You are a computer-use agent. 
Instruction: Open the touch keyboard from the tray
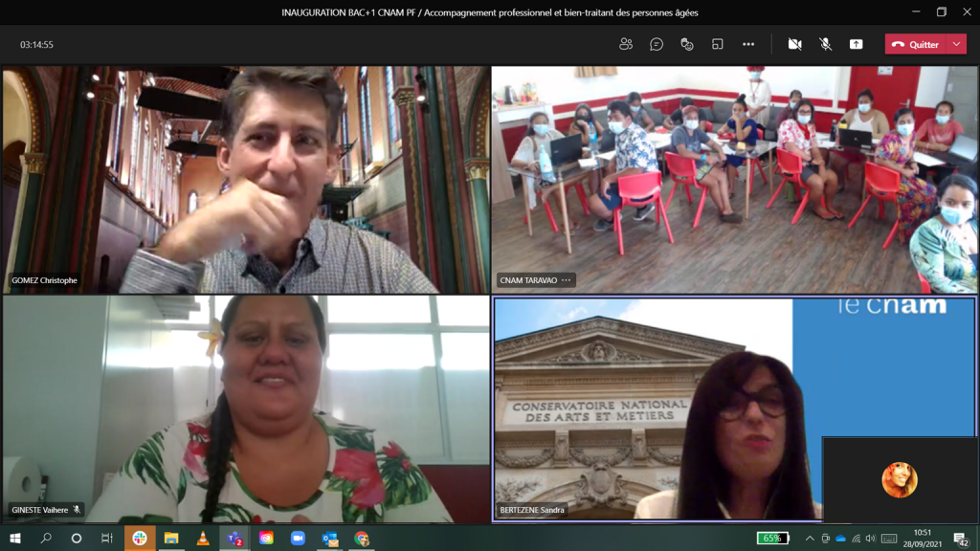point(889,538)
